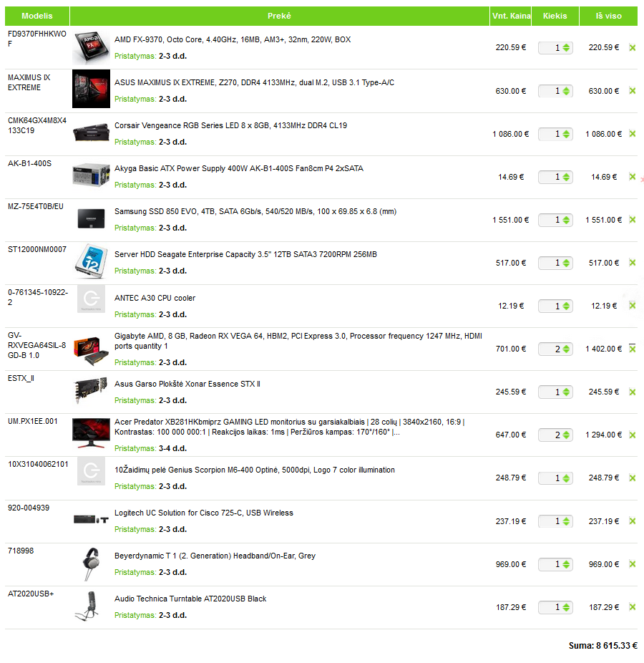Open Corsair Vengeance RGB Series link
Image resolution: width=644 pixels, height=663 pixels.
(x=230, y=125)
